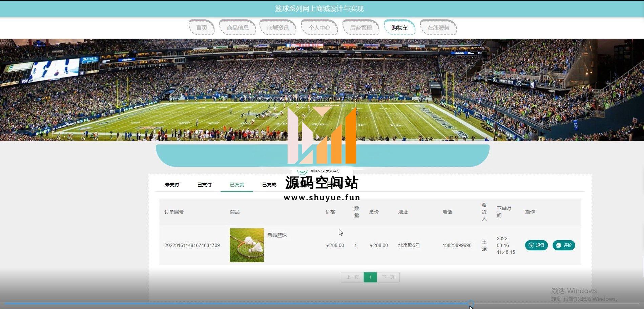The height and width of the screenshot is (309, 644).
Task: Go to previous page with 上一页
Action: [352, 277]
